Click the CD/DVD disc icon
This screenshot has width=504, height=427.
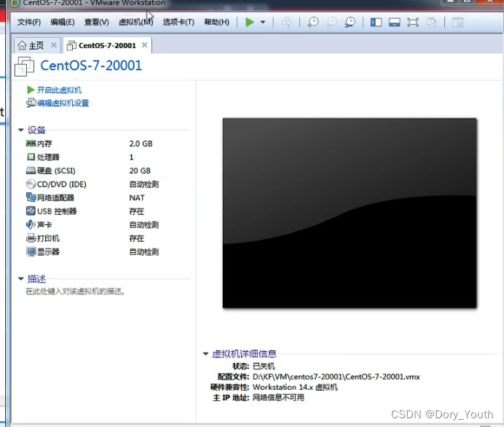[31, 184]
